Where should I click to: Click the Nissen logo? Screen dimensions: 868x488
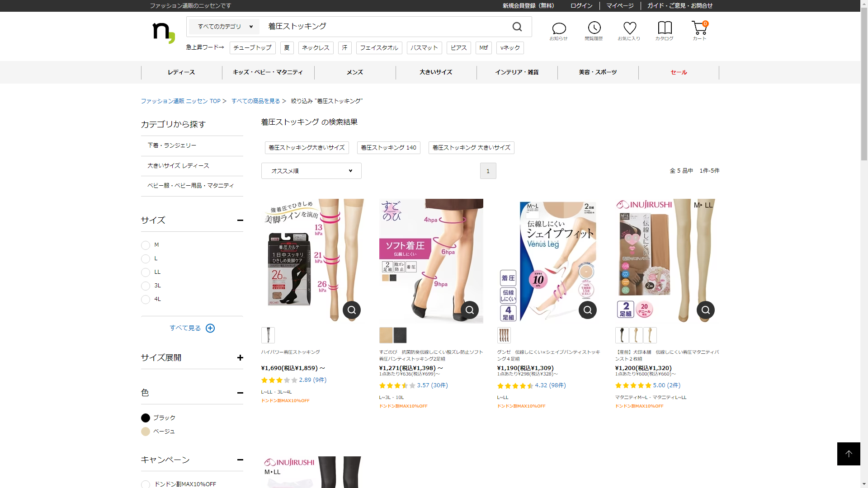pos(163,33)
